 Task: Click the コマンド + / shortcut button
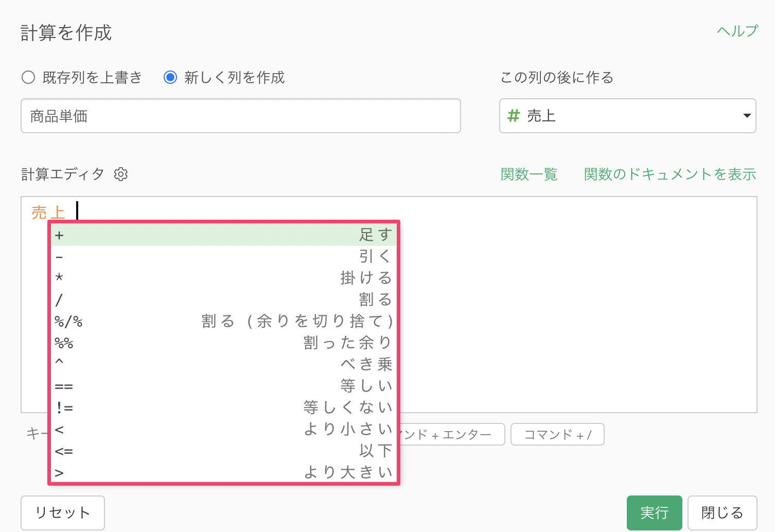coord(557,435)
